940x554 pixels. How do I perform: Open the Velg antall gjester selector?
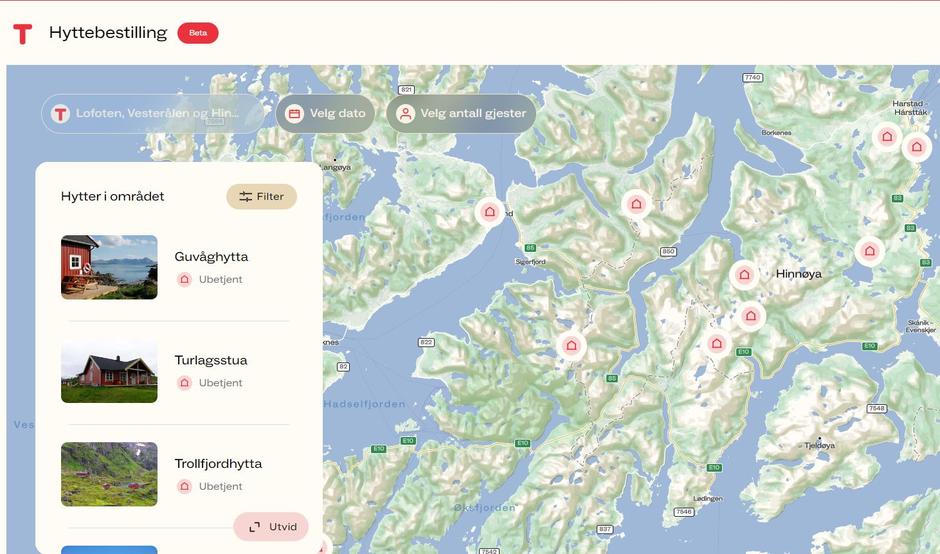[x=462, y=113]
